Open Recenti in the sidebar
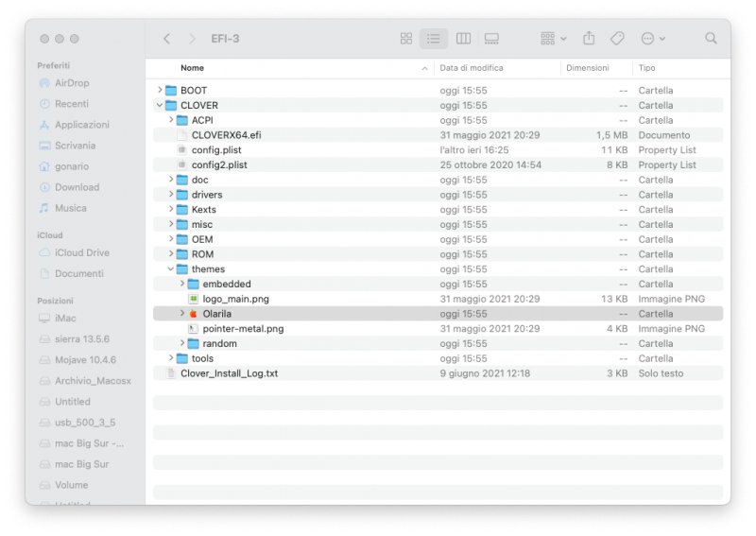The height and width of the screenshot is (536, 756). pos(72,104)
